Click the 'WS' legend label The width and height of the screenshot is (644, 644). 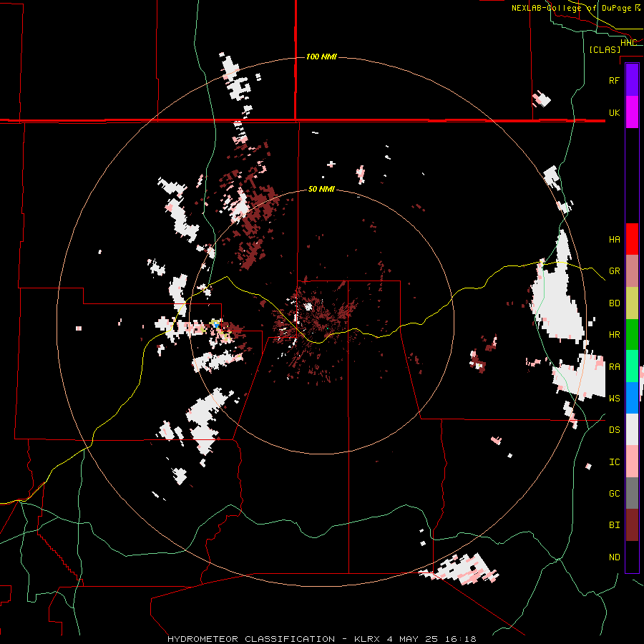615,399
